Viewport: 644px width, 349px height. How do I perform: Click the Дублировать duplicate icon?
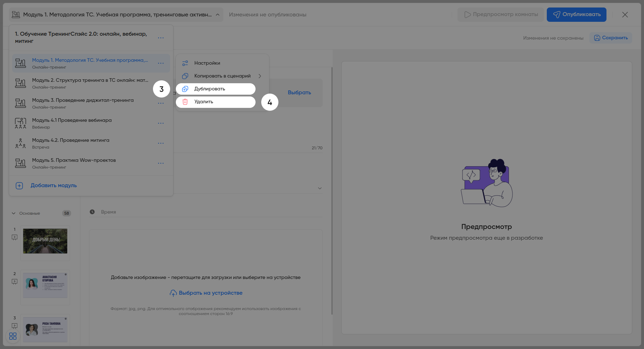click(185, 89)
